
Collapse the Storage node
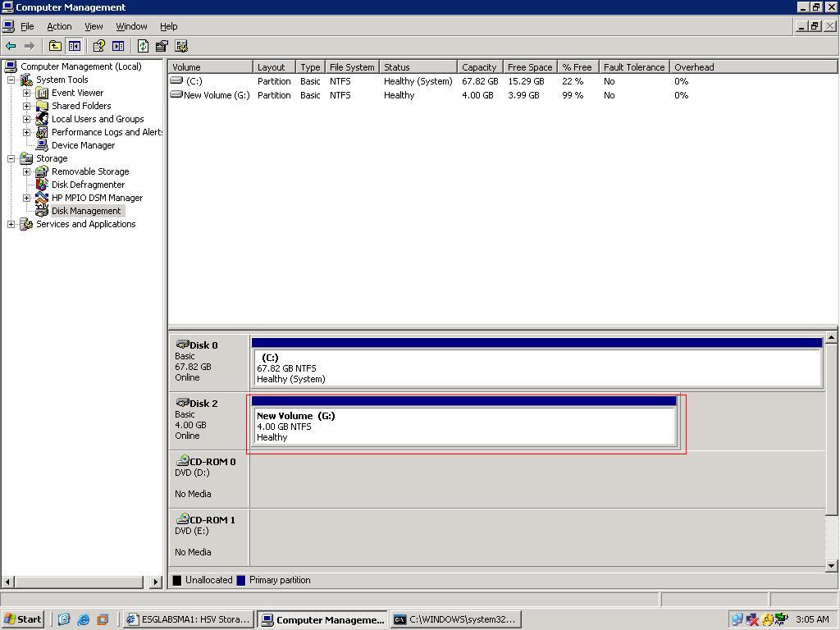point(11,158)
